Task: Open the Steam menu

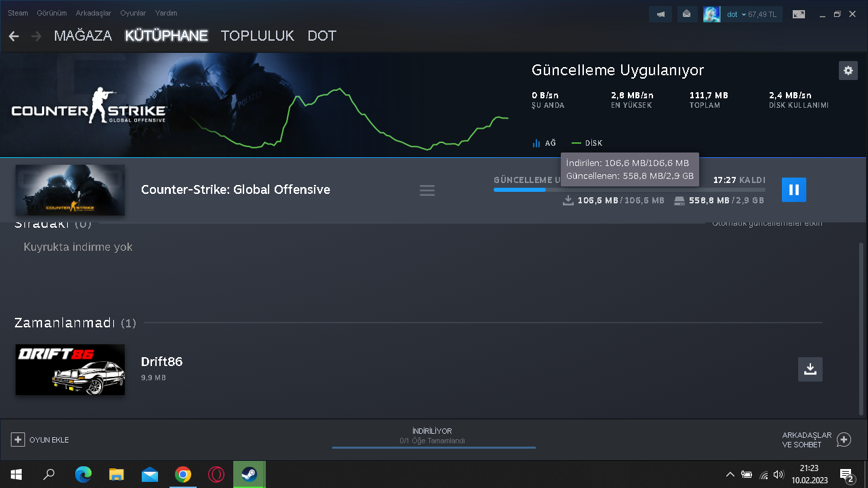Action: coord(18,13)
